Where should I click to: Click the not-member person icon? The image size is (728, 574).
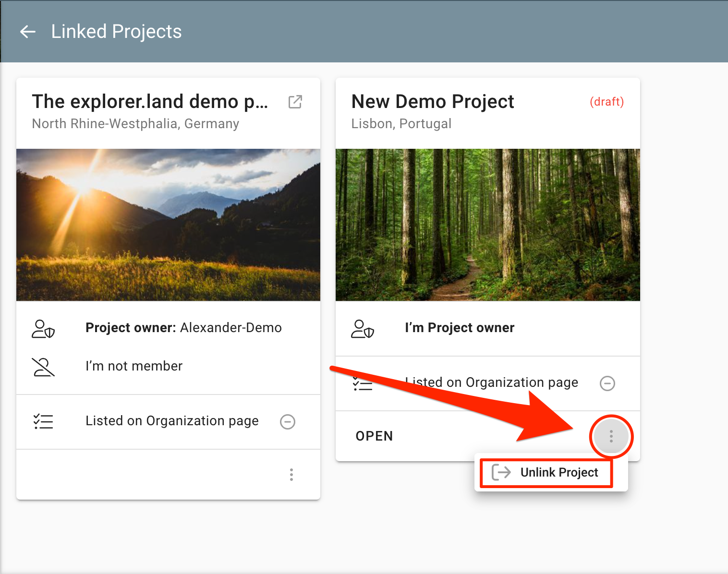tap(43, 367)
